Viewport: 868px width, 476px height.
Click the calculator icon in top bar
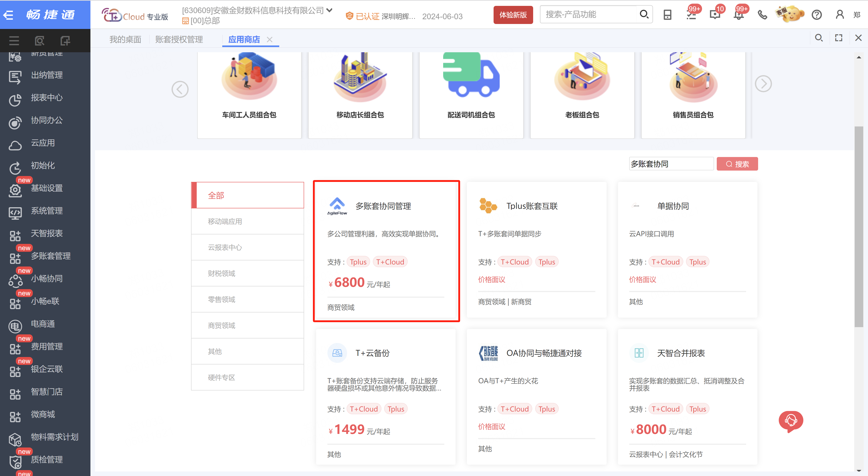pyautogui.click(x=667, y=15)
